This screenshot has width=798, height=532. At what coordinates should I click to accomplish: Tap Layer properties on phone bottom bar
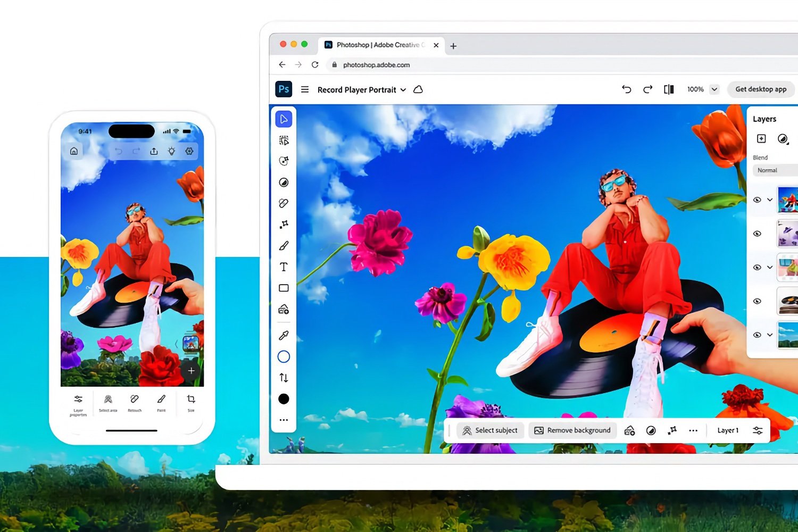(x=78, y=405)
